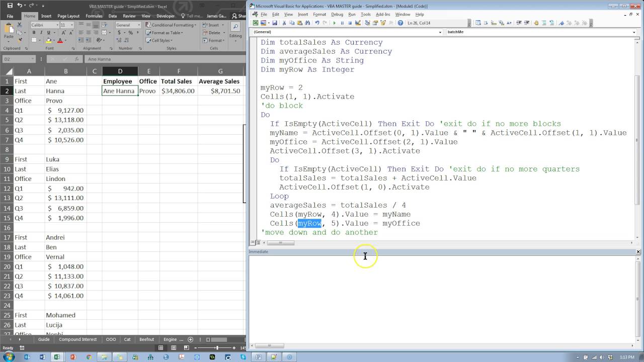Image resolution: width=644 pixels, height=362 pixels.
Task: Click the Save icon in VBA toolbar
Action: pos(274,23)
